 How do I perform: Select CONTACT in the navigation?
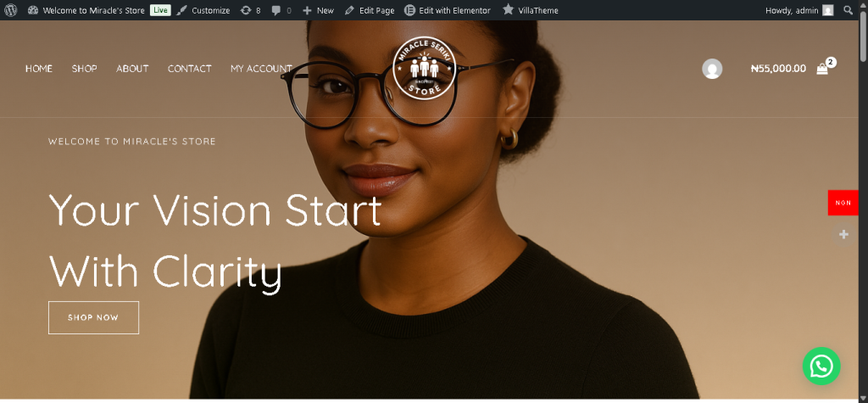(x=189, y=69)
